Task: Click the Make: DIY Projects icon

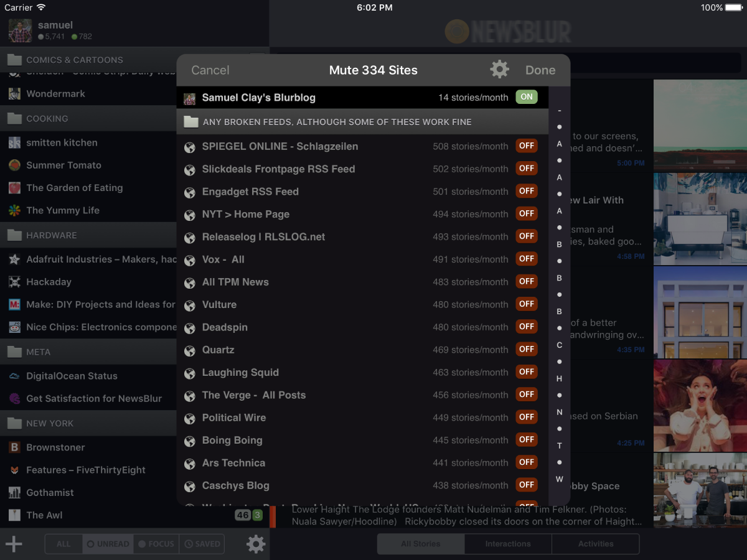Action: tap(14, 304)
